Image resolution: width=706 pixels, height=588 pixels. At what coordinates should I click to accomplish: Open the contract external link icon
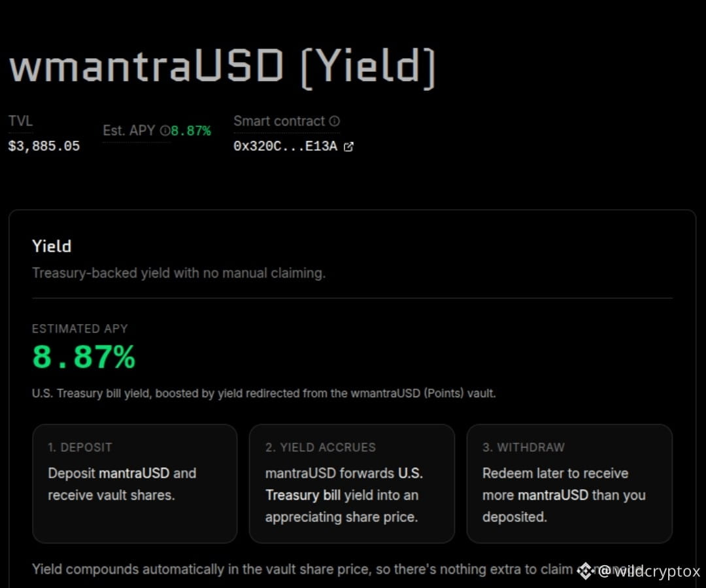point(348,146)
